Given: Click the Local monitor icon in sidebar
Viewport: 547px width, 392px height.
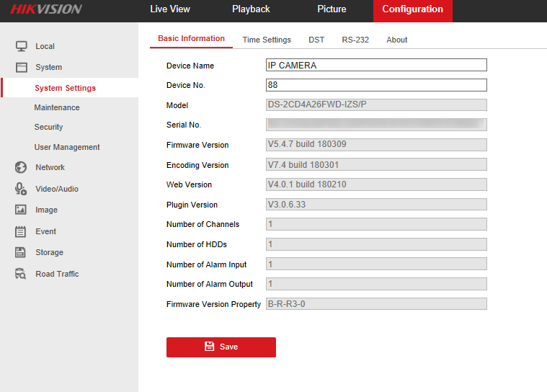Looking at the screenshot, I should pos(21,46).
